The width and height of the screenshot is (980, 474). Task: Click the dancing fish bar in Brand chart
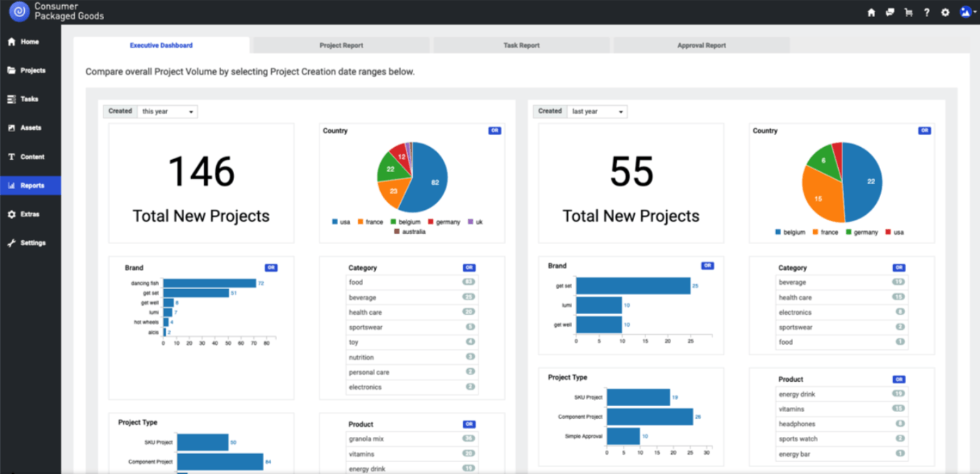click(x=209, y=283)
